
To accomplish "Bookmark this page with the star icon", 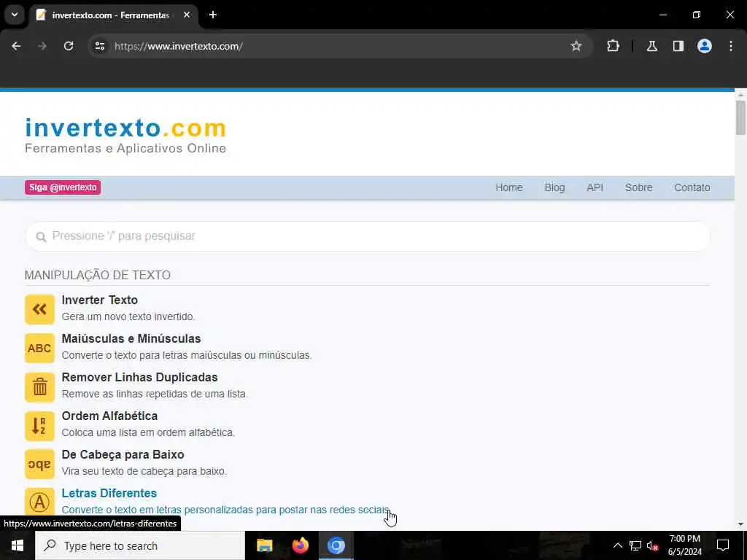I will tap(576, 46).
